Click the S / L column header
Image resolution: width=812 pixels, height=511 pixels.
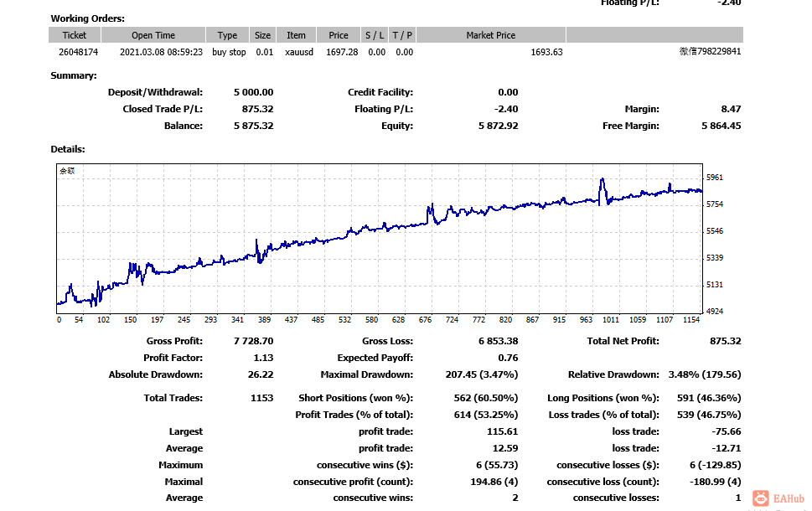pyautogui.click(x=375, y=35)
